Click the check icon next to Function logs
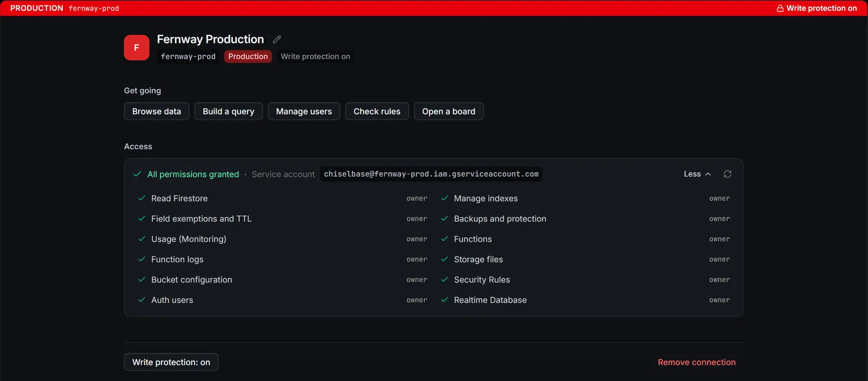 pyautogui.click(x=142, y=259)
